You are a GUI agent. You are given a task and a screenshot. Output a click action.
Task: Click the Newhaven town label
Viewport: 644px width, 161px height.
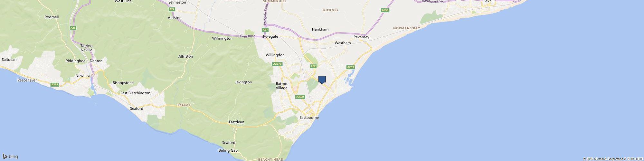click(x=84, y=76)
